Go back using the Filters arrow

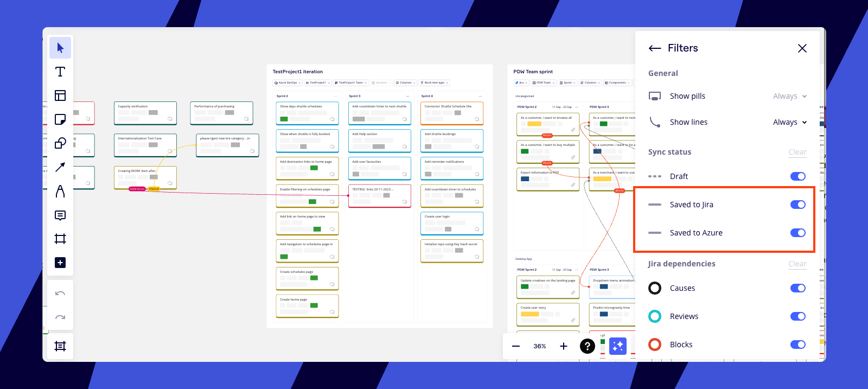click(655, 48)
